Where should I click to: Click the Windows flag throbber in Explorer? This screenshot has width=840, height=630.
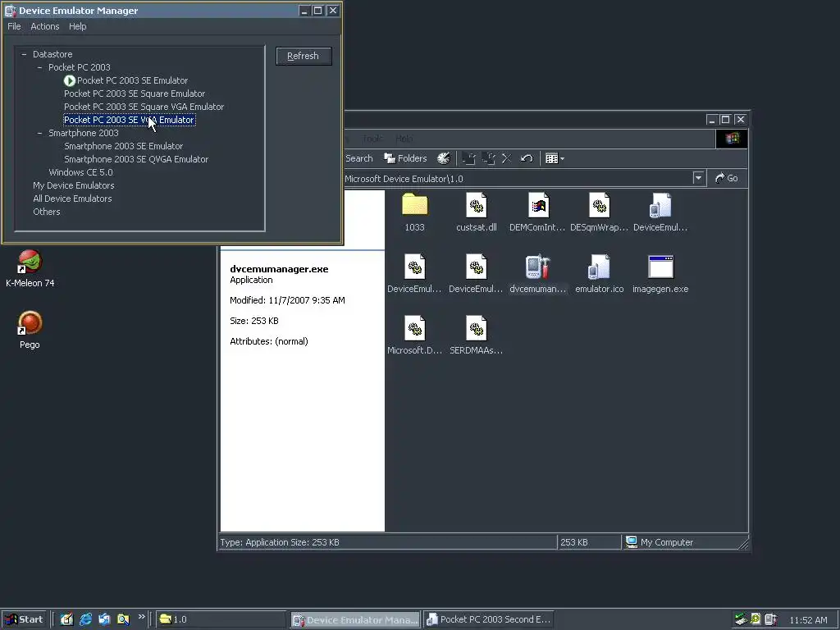pyautogui.click(x=732, y=139)
